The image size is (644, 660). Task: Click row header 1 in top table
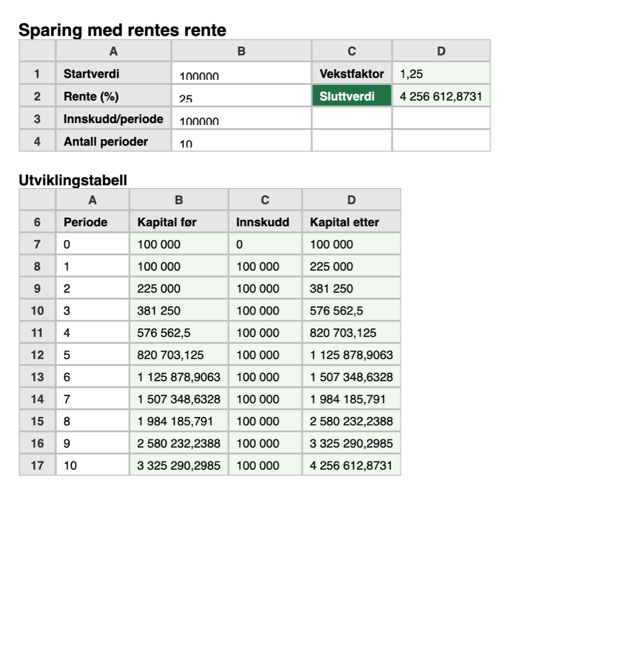click(x=37, y=74)
